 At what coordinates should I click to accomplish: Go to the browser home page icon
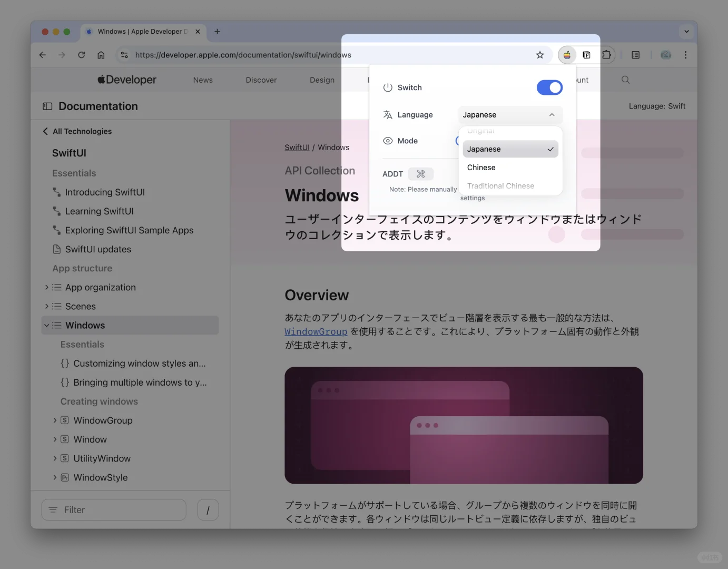[101, 55]
